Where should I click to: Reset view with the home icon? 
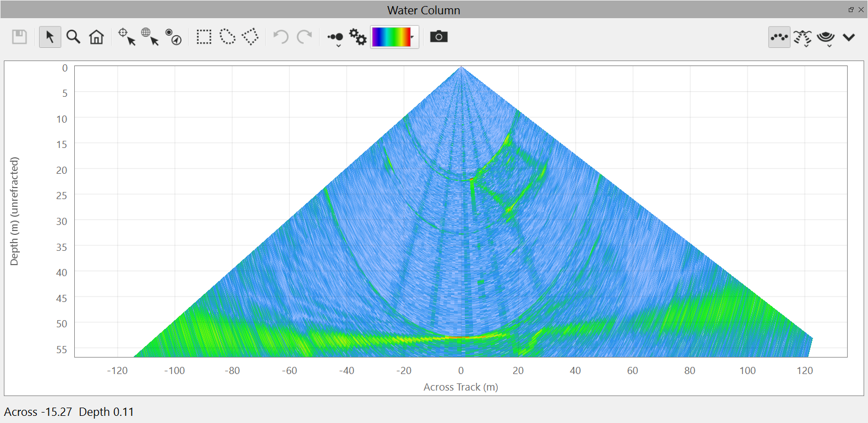pyautogui.click(x=96, y=37)
